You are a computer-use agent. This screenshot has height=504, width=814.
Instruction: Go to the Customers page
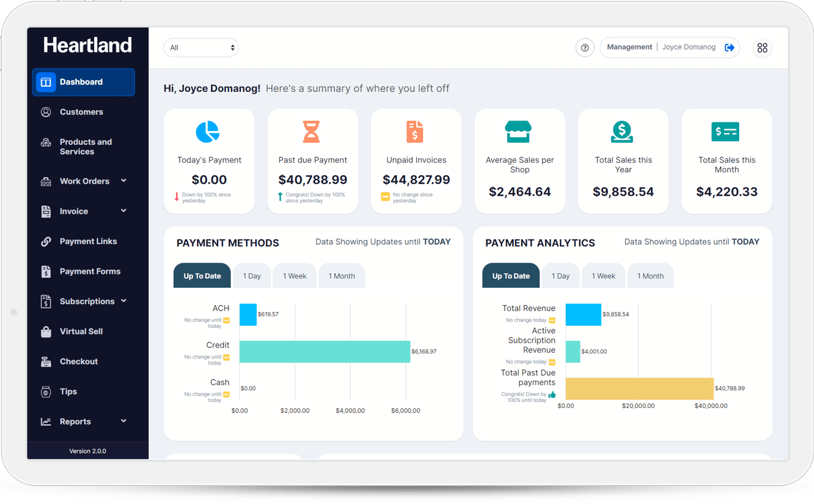click(81, 112)
